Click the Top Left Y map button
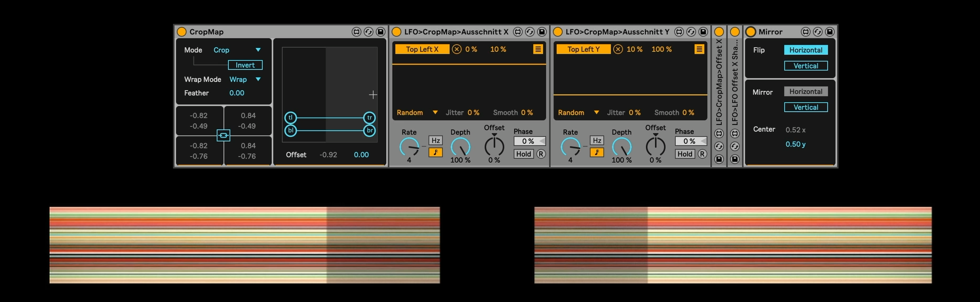Viewport: 980px width, 302px height. pos(583,49)
